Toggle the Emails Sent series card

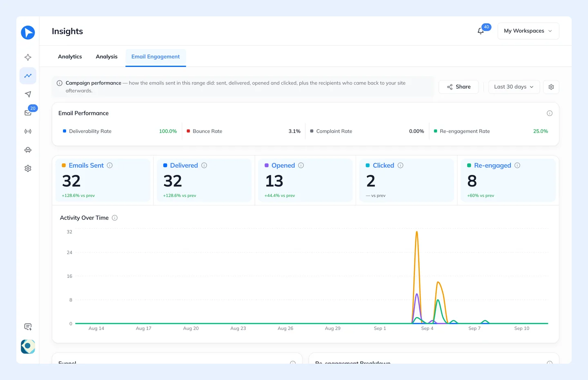tap(103, 180)
